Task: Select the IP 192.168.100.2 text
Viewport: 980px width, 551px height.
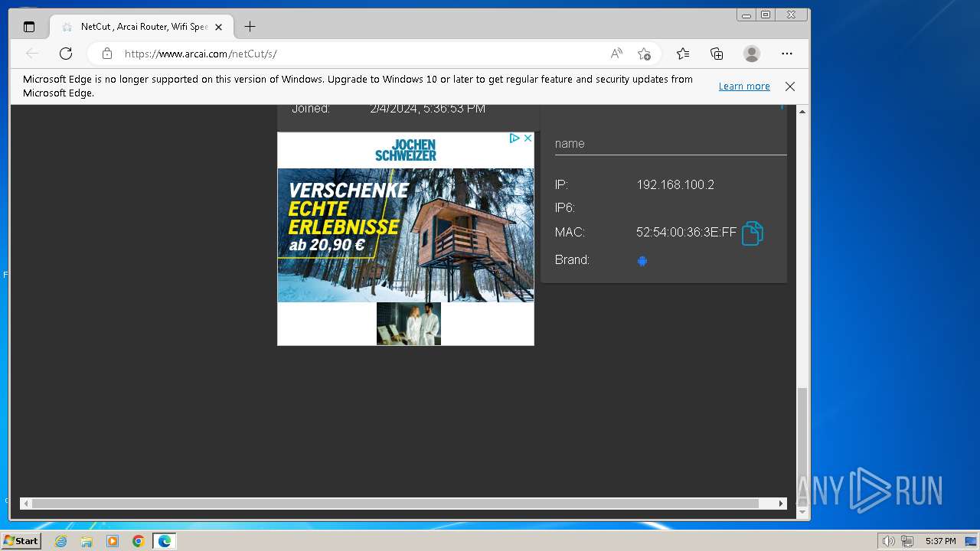Action: click(675, 184)
